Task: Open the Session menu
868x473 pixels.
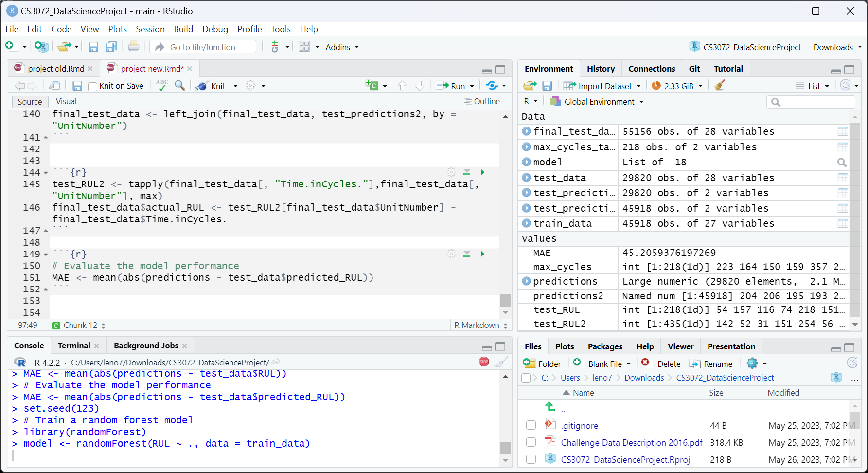Action: point(150,29)
